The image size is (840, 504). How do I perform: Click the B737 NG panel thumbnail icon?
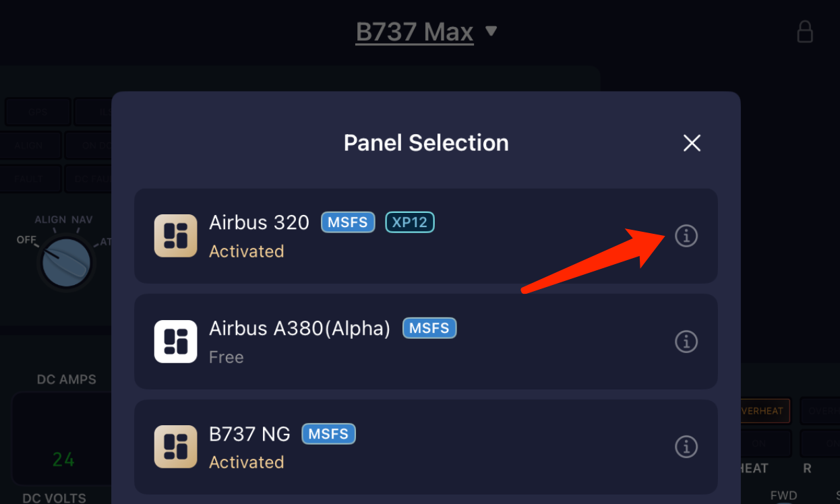176,447
